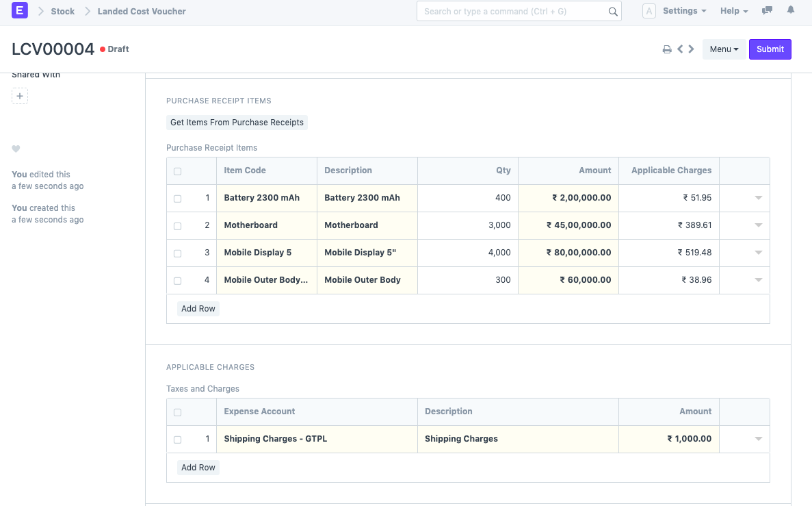Click the heart like icon

16,149
